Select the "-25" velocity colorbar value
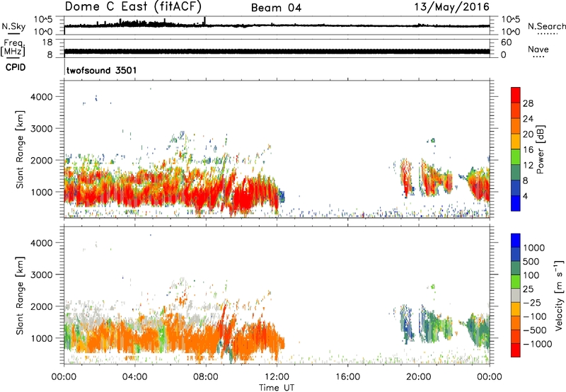The image size is (566, 392). point(531,302)
